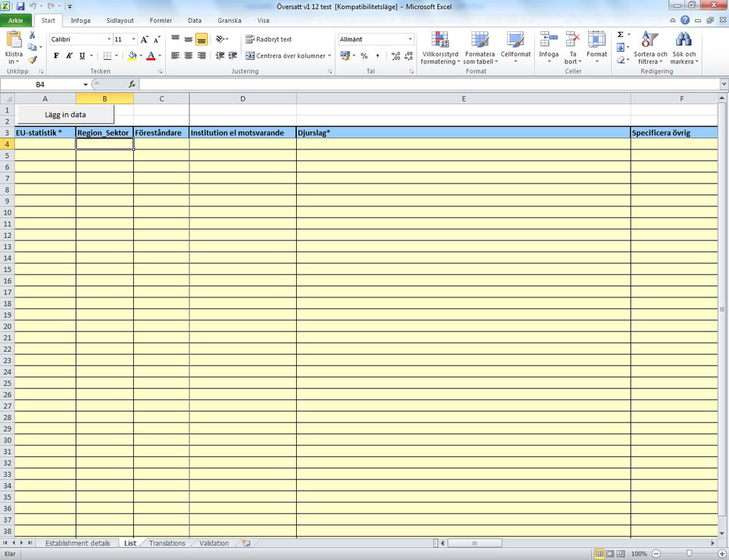Open the Validation sheet tab
Viewport: 729px width, 560px height.
coord(214,543)
